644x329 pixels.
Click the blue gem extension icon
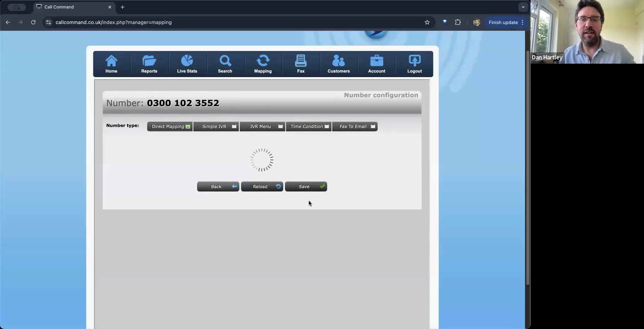coord(445,22)
